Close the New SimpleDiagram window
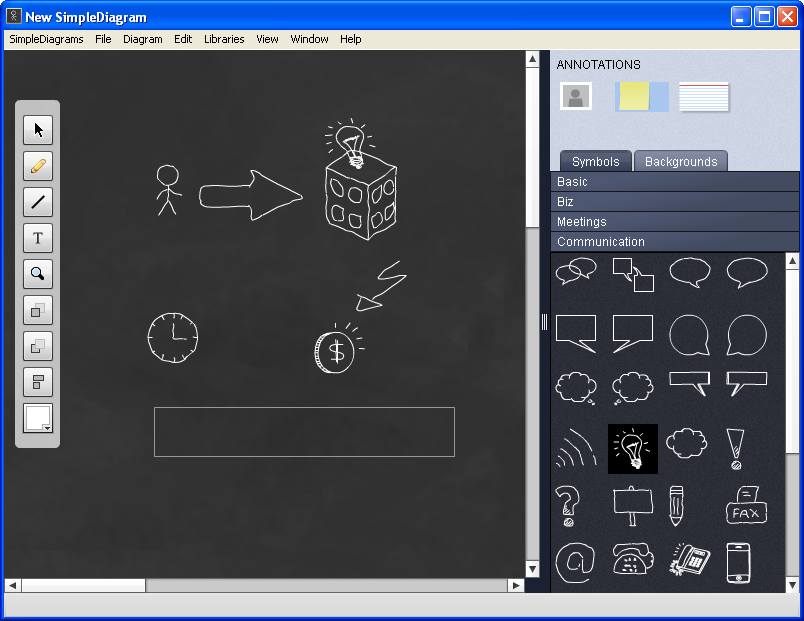 point(787,17)
